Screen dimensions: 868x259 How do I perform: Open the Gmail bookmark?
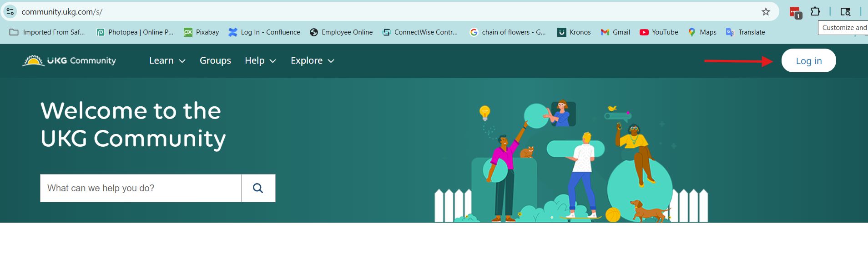616,32
